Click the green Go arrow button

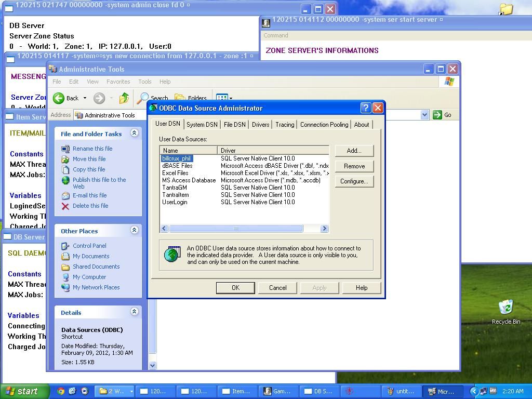point(437,115)
